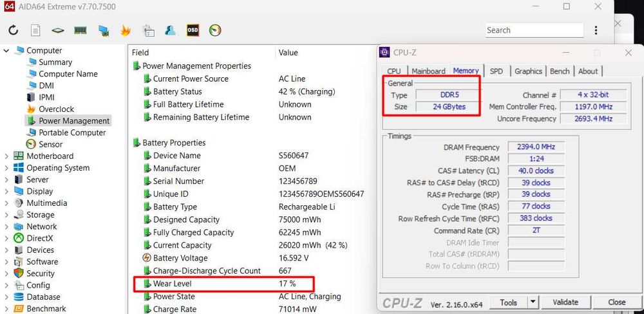644x314 pixels.
Task: Click the Storage disk icon in tree
Action: click(x=19, y=215)
